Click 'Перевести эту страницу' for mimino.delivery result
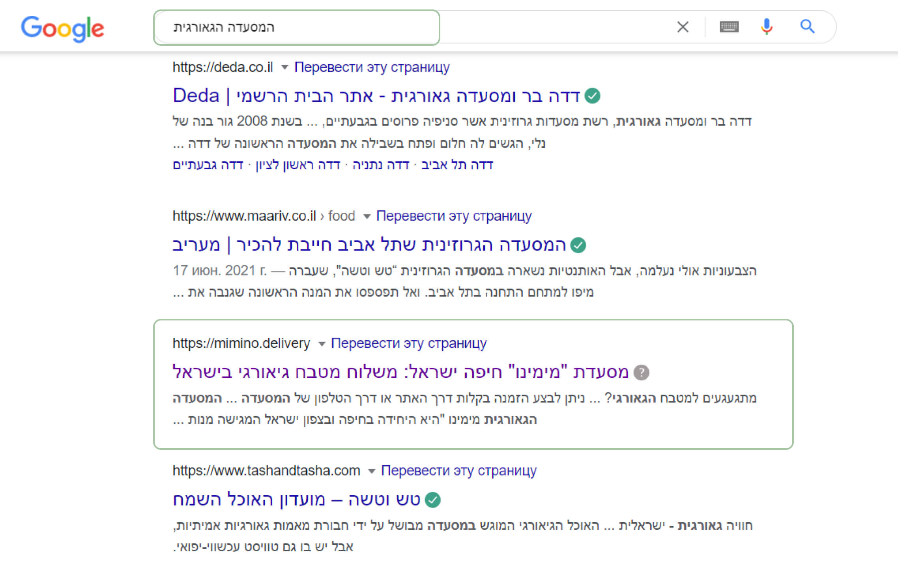Image resolution: width=898 pixels, height=588 pixels. coord(408,343)
